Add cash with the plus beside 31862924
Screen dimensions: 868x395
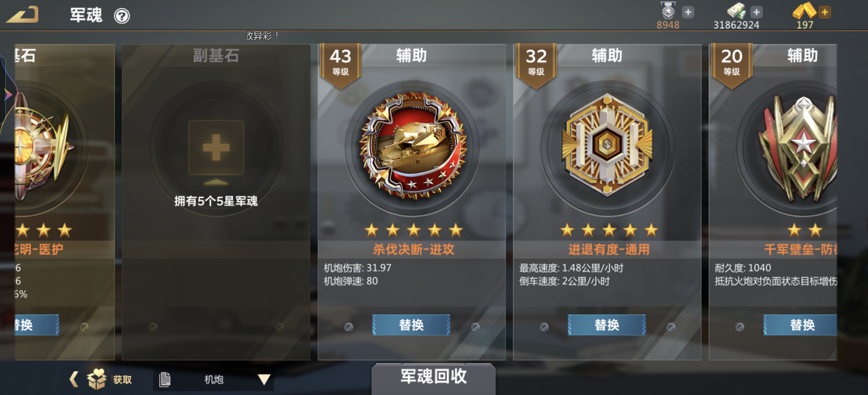click(x=757, y=13)
